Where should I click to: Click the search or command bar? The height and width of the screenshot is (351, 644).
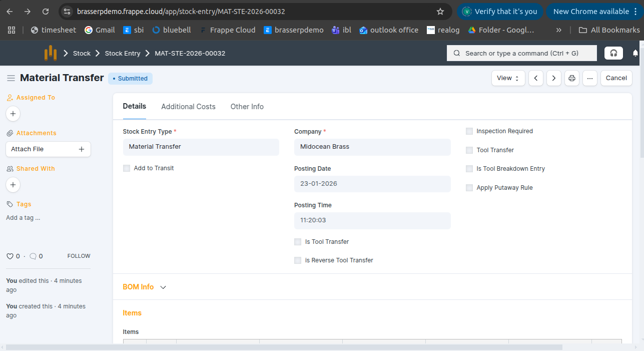tap(521, 53)
